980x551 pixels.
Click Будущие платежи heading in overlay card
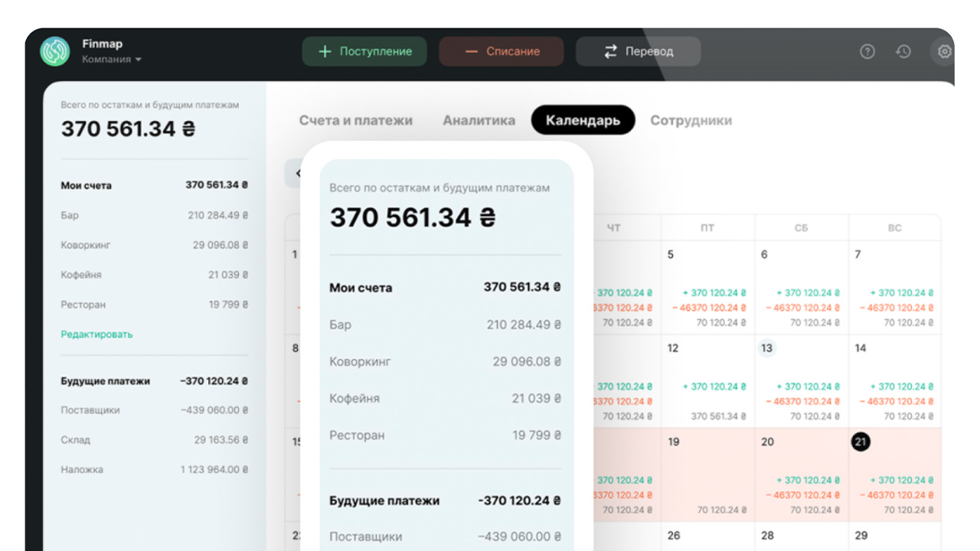[384, 500]
